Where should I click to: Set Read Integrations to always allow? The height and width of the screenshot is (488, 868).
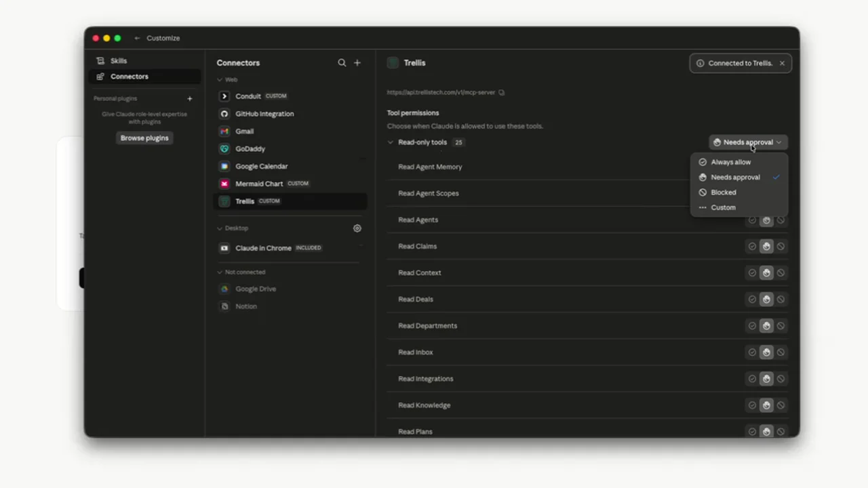(752, 379)
